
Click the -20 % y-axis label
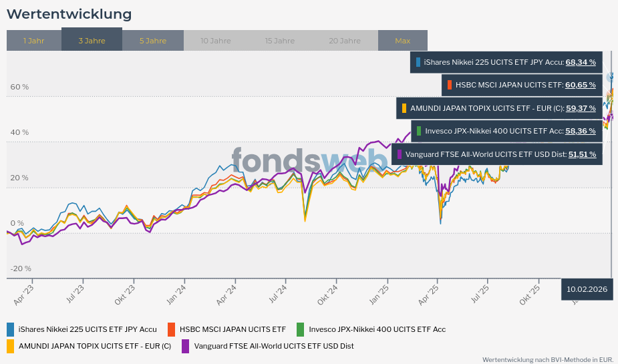pos(21,268)
